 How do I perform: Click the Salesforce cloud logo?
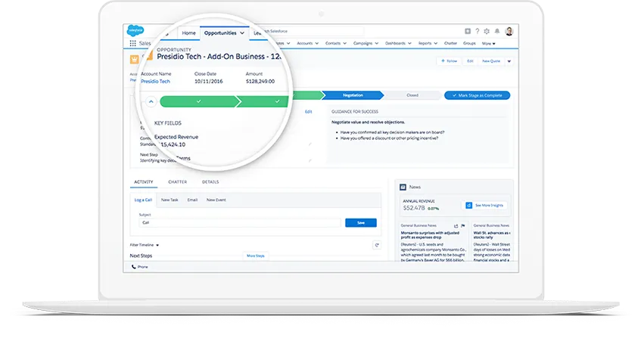click(x=135, y=31)
